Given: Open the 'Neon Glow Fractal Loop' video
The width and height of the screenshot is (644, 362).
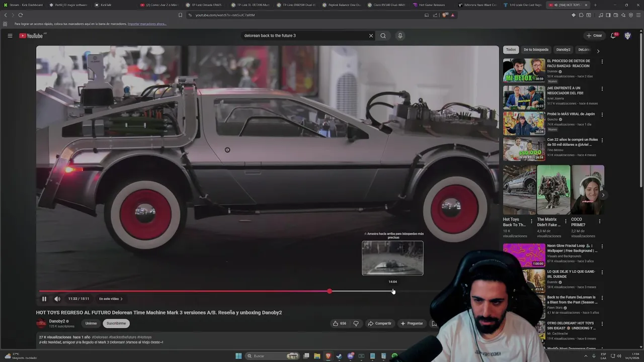Looking at the screenshot, I should (x=524, y=255).
